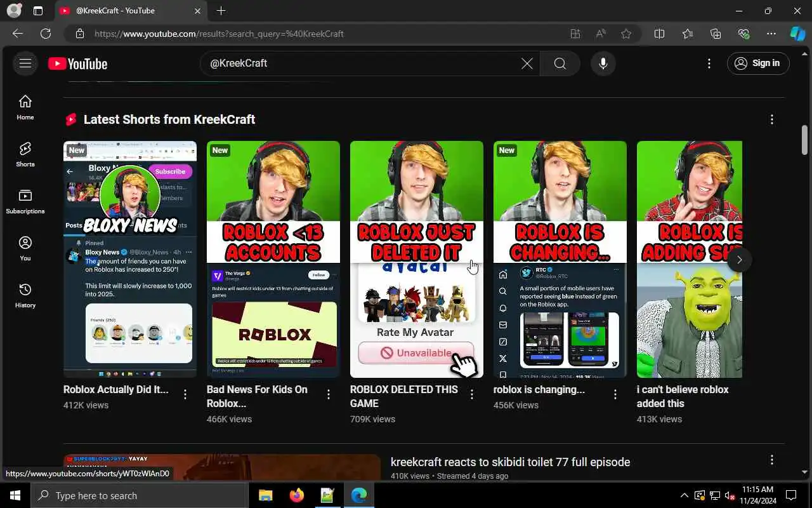Open Read aloud icon in address bar
The width and height of the screenshot is (812, 508).
pyautogui.click(x=601, y=34)
